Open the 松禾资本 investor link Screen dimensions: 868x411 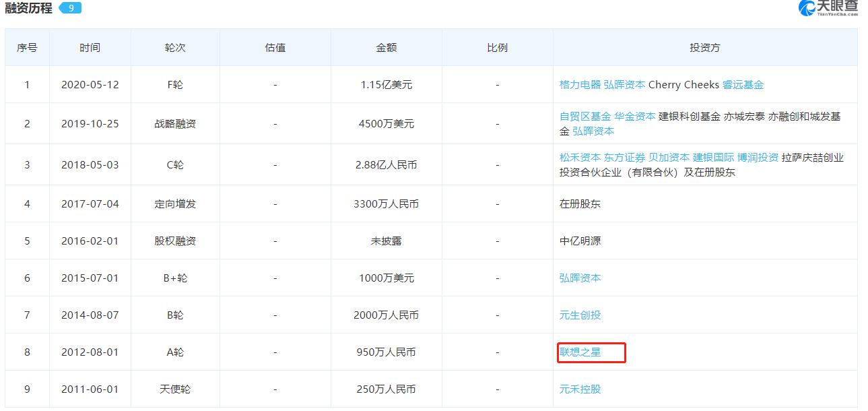pyautogui.click(x=580, y=158)
